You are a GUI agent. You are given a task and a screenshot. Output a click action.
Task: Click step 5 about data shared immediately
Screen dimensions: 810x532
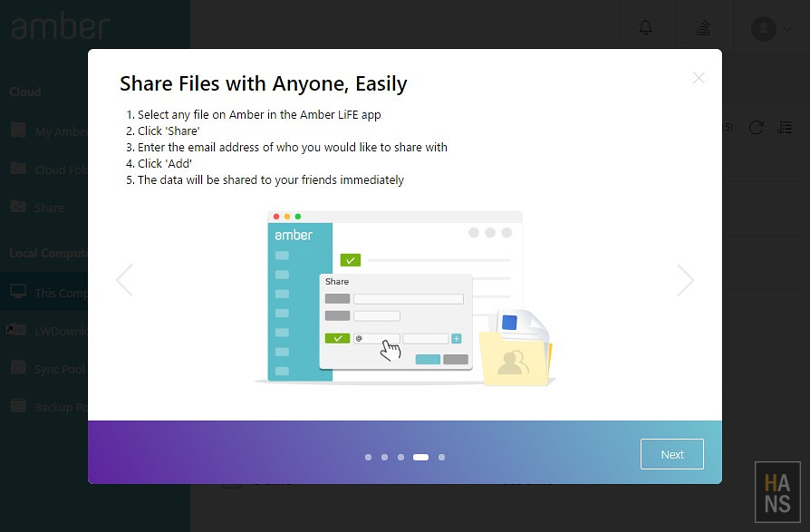[x=265, y=180]
